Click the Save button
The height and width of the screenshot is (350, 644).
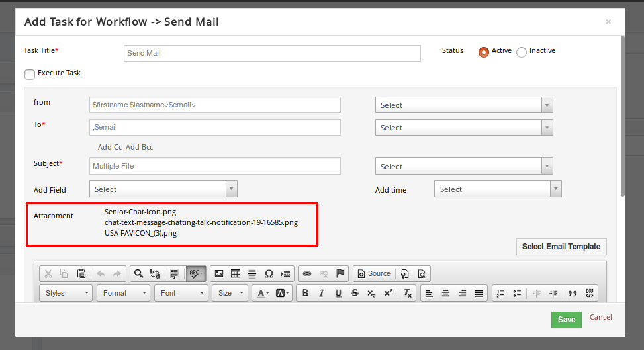[x=567, y=320]
